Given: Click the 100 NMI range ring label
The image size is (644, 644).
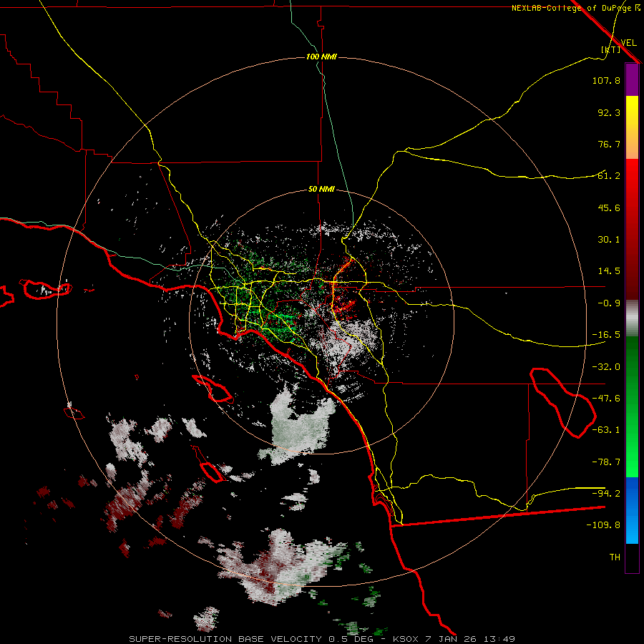Looking at the screenshot, I should (321, 57).
